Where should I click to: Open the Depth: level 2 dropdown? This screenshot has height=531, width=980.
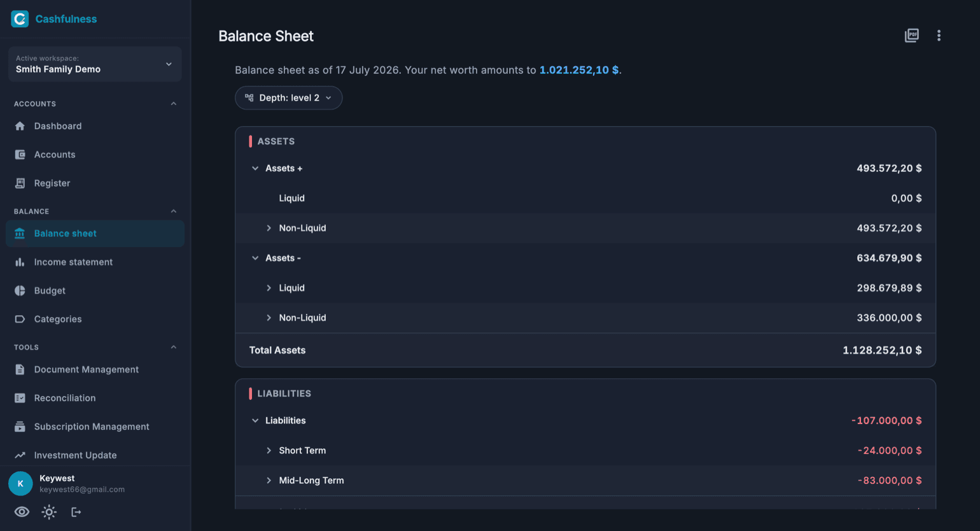point(288,98)
